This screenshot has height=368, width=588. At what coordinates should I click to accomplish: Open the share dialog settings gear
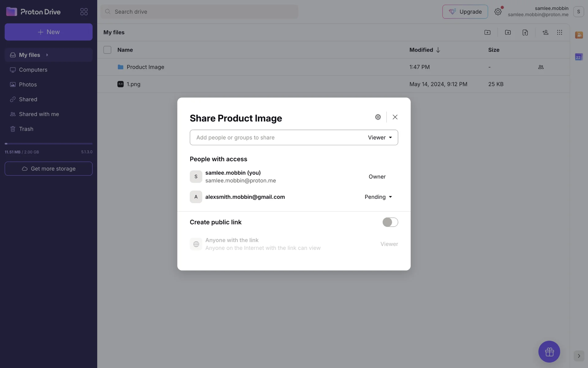[378, 117]
